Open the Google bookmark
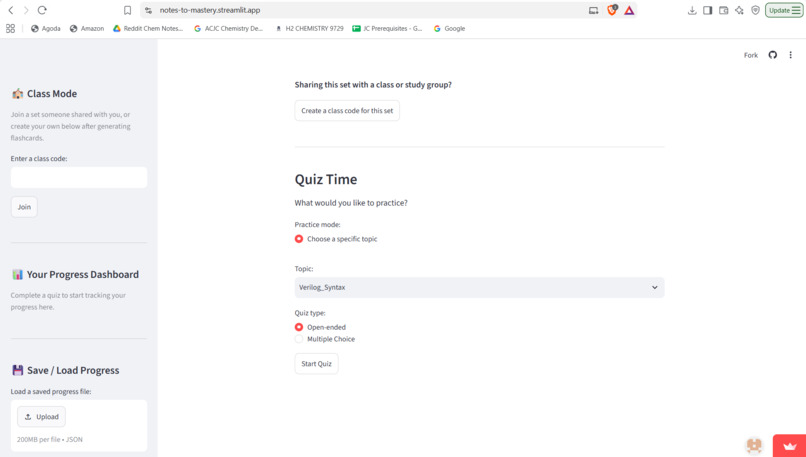Screen dimensions: 806x457 [x=449, y=29]
